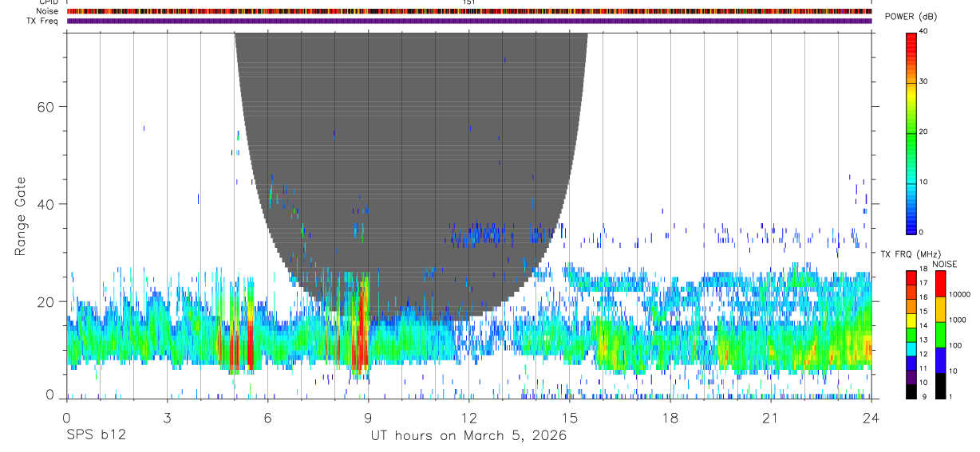Viewport: 980px width, 452px height.
Task: Click the 20 tick on Range Gate axis
Action: [x=46, y=301]
